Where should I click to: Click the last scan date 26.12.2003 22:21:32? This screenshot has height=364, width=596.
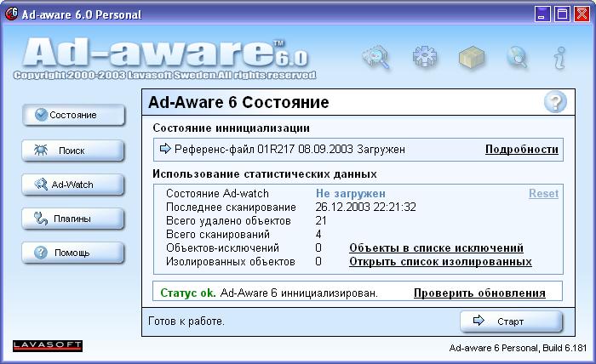[365, 207]
